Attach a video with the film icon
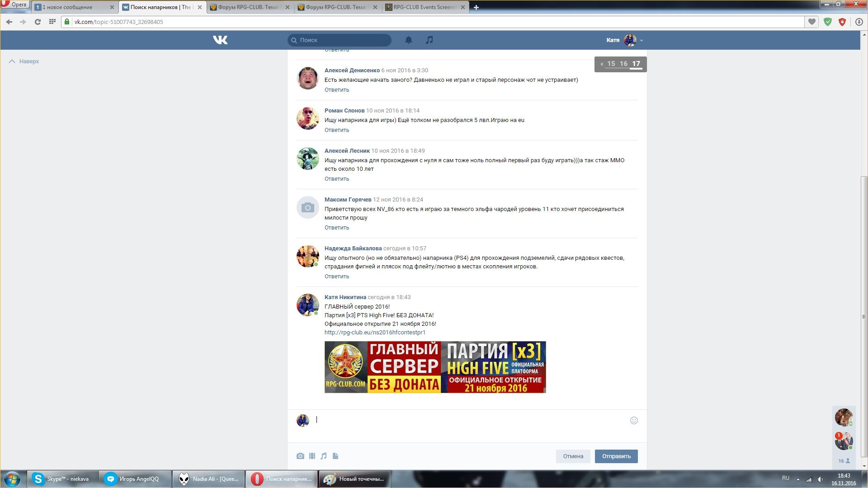Image resolution: width=868 pixels, height=488 pixels. point(312,456)
